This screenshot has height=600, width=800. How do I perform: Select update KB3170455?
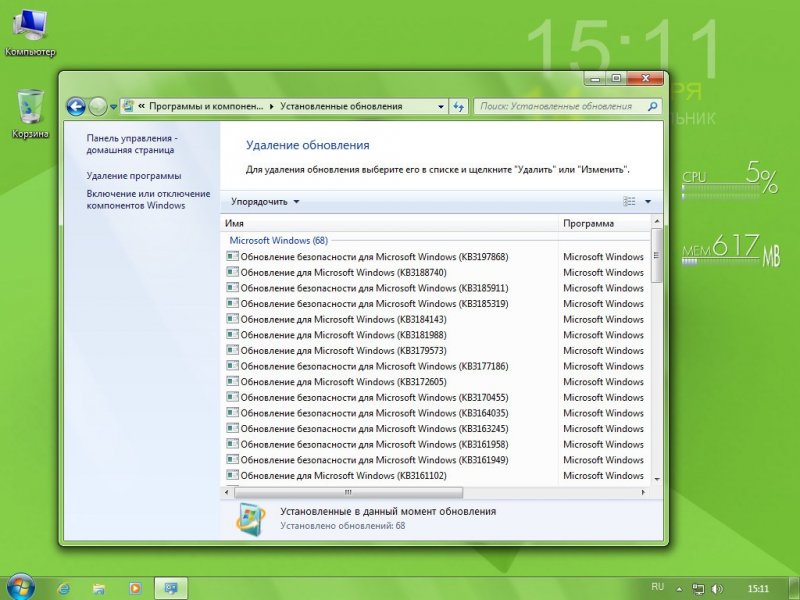pyautogui.click(x=437, y=397)
